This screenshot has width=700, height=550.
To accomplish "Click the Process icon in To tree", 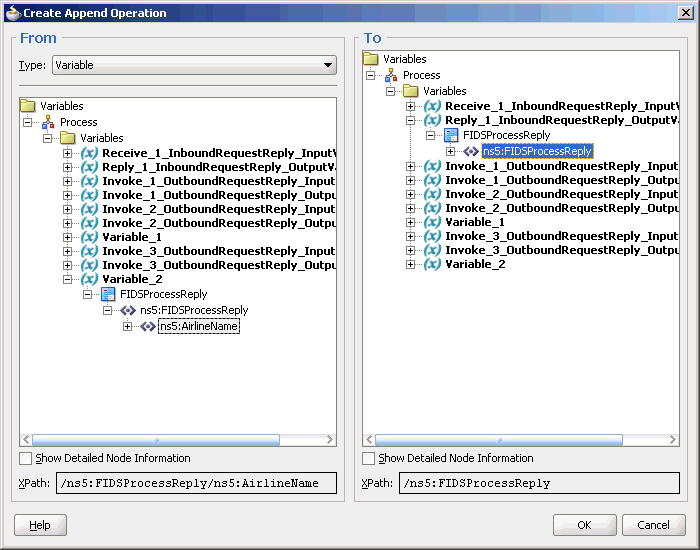I will tap(391, 75).
